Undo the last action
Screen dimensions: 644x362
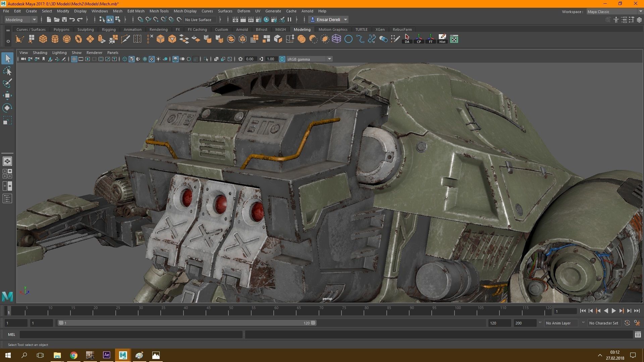click(x=72, y=20)
